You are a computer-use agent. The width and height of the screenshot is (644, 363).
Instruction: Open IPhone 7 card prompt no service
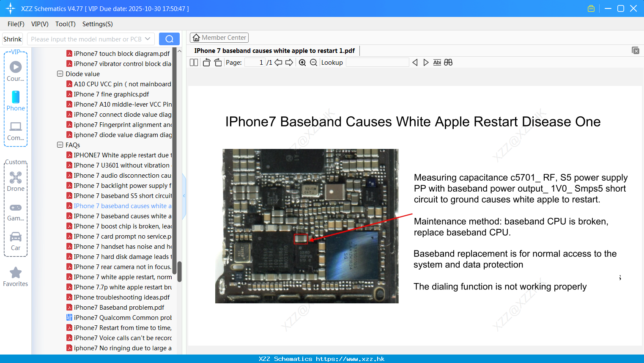(x=119, y=236)
